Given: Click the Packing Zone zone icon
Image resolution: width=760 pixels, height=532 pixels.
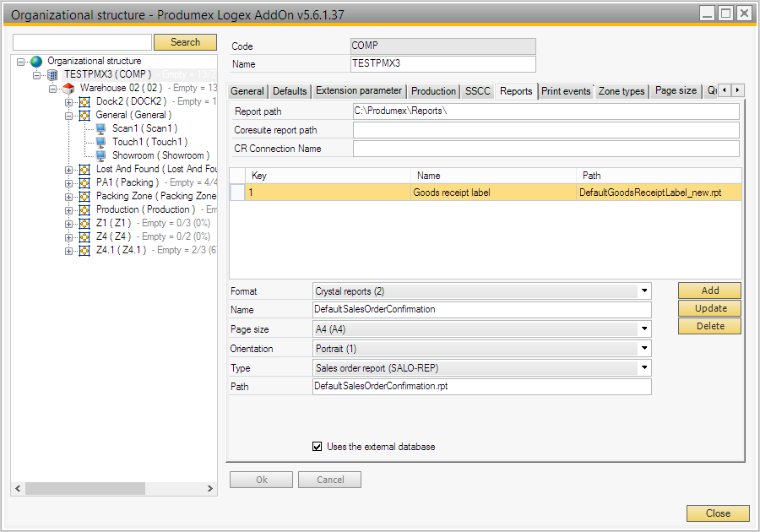Looking at the screenshot, I should pos(84,197).
